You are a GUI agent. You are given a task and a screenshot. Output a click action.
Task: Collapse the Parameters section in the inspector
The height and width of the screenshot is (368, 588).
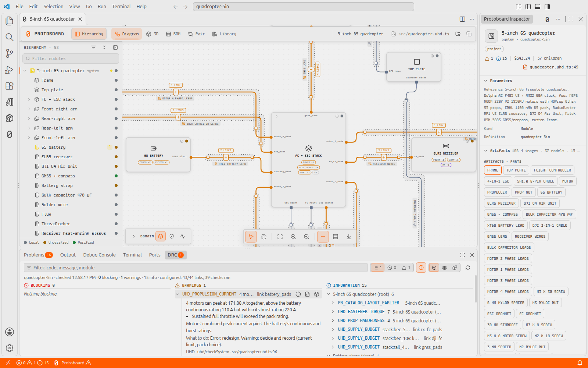coord(486,81)
